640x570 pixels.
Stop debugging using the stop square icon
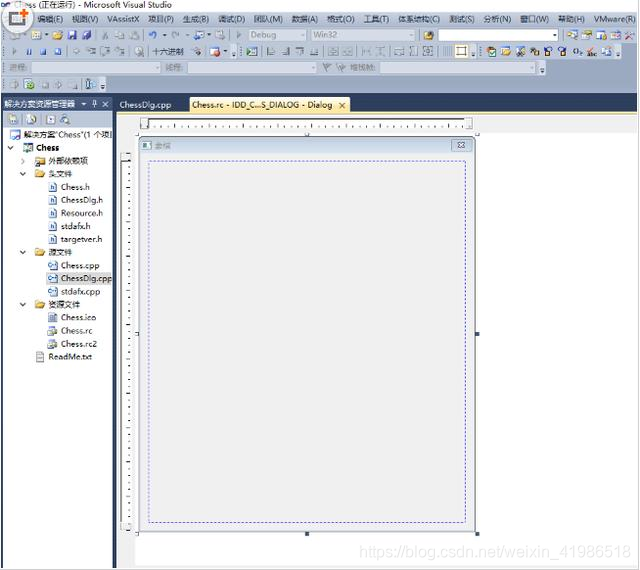coord(43,51)
